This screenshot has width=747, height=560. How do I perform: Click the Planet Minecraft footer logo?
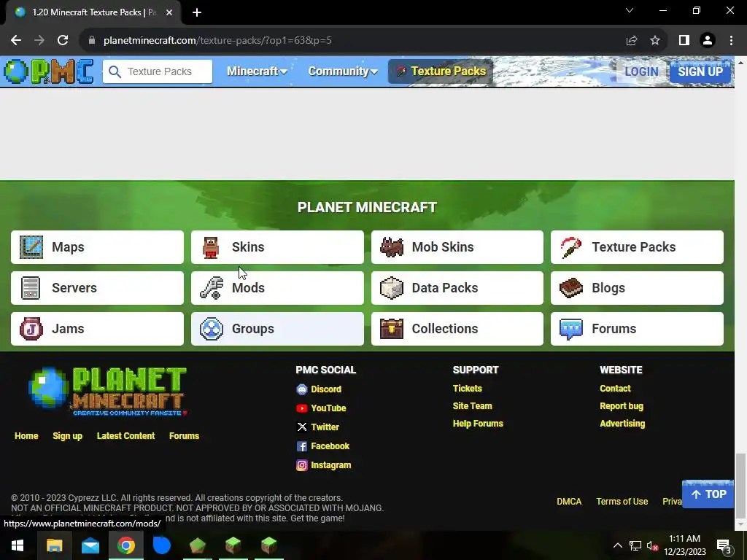click(x=108, y=391)
